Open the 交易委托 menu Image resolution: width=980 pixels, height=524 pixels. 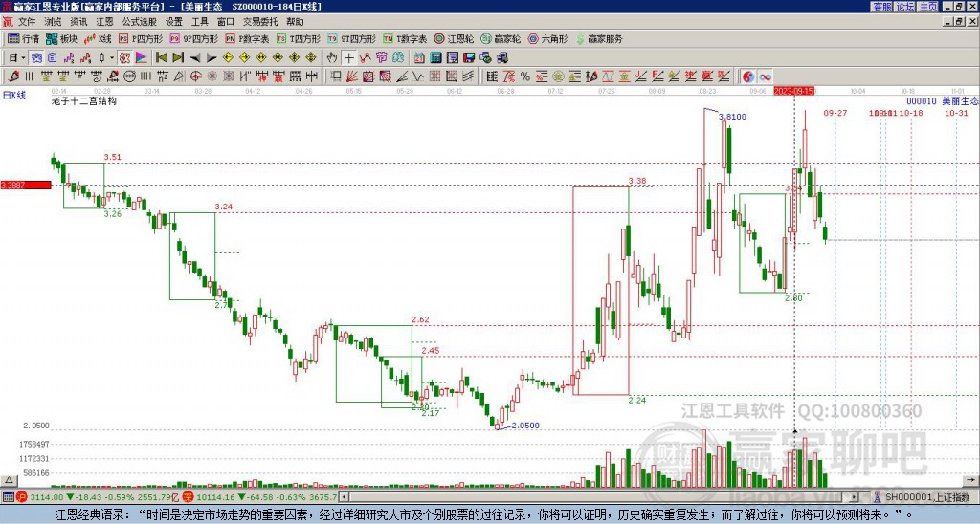point(260,22)
